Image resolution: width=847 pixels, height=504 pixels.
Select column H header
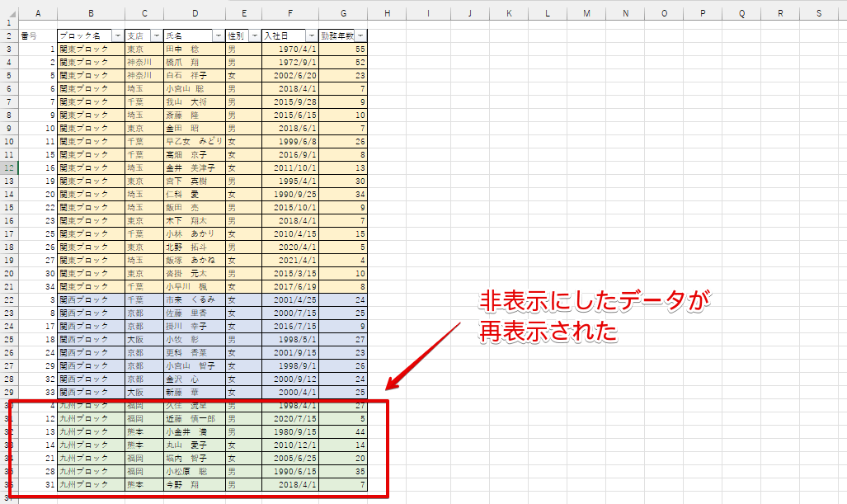(388, 13)
